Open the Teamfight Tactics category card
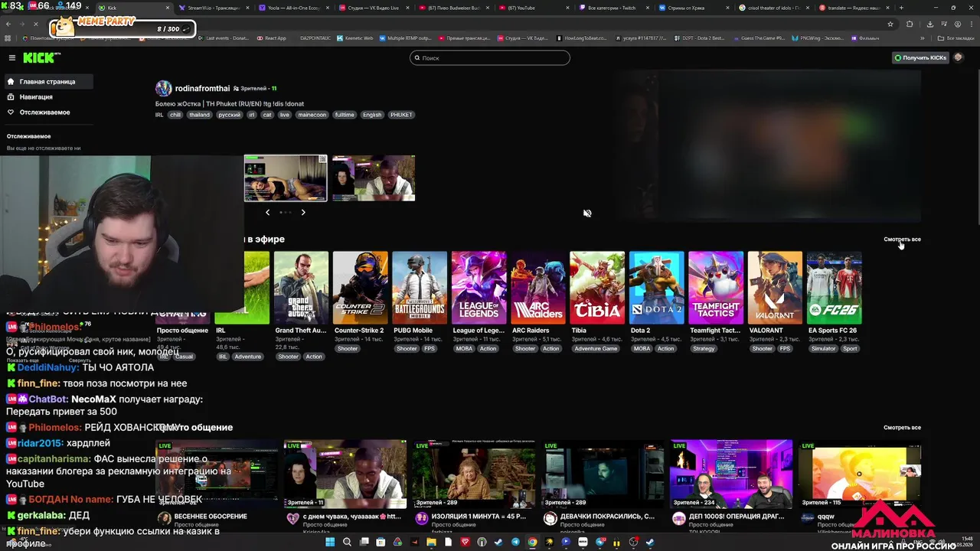980x551 pixels. [716, 288]
